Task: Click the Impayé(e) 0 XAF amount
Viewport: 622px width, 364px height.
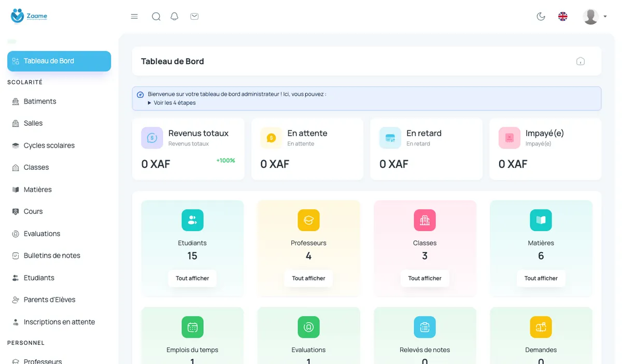Action: point(513,164)
